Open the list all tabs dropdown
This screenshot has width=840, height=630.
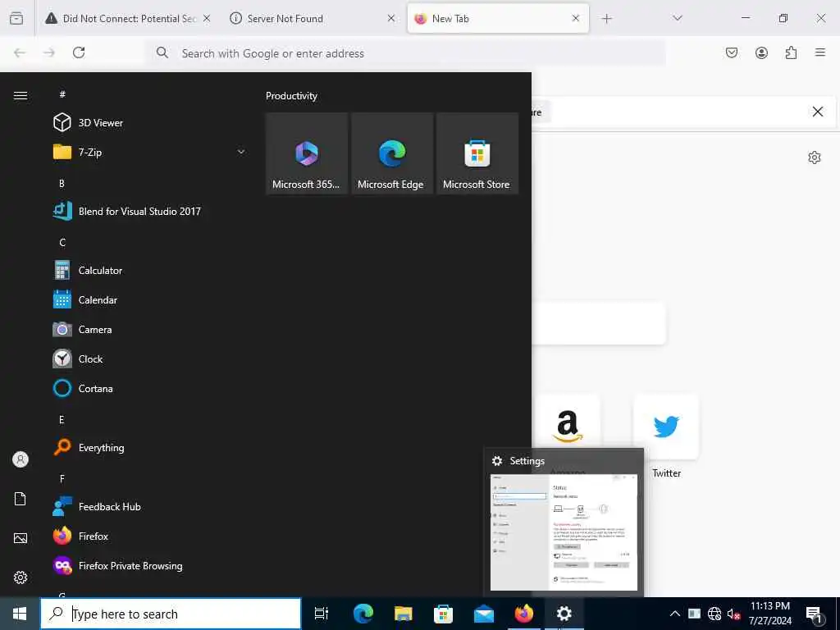677,18
